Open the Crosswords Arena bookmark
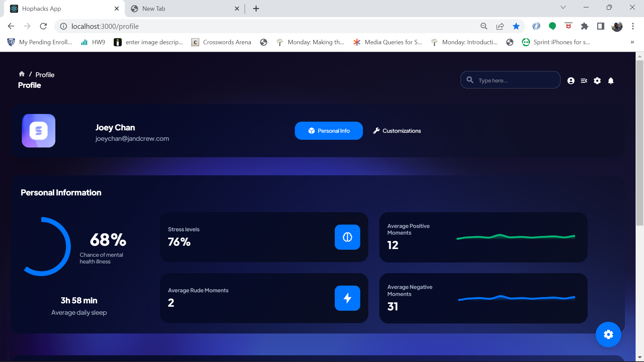The width and height of the screenshot is (644, 362). [221, 42]
